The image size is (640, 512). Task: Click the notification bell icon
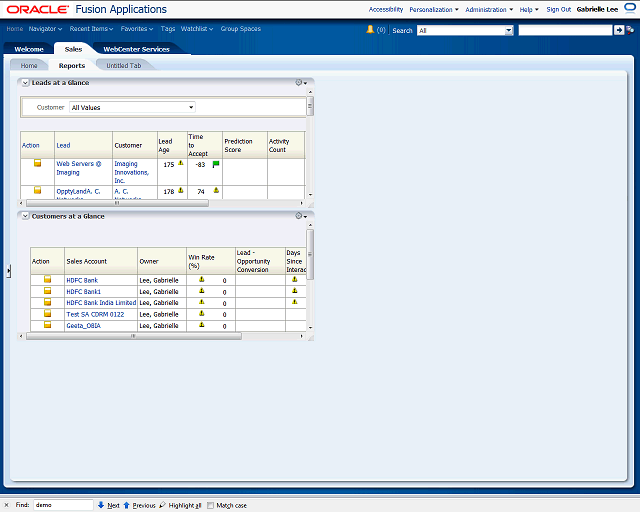click(x=370, y=29)
